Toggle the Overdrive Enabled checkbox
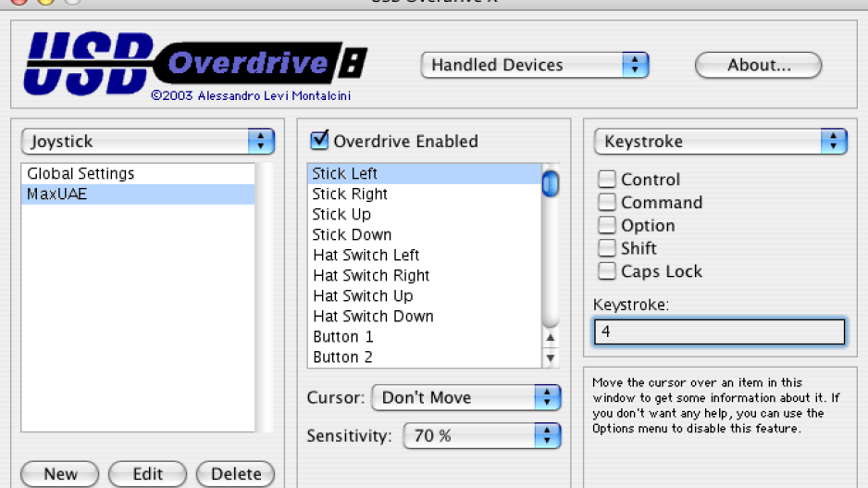The height and width of the screenshot is (488, 868). (319, 140)
